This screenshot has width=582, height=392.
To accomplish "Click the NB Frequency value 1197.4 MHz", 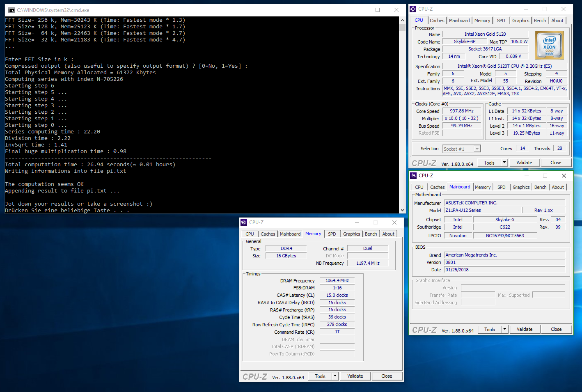I will (x=368, y=263).
